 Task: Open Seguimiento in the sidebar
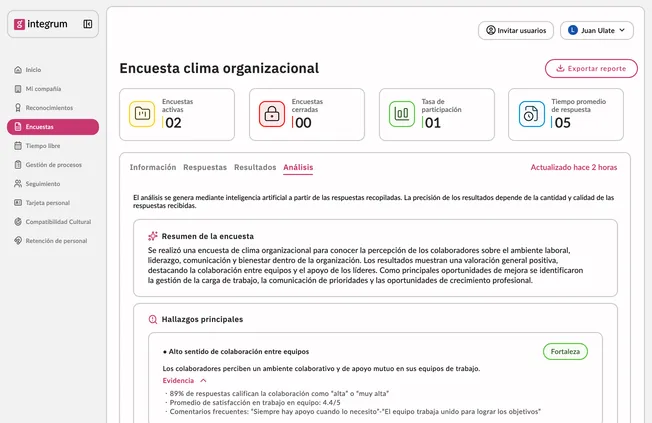coord(53,184)
